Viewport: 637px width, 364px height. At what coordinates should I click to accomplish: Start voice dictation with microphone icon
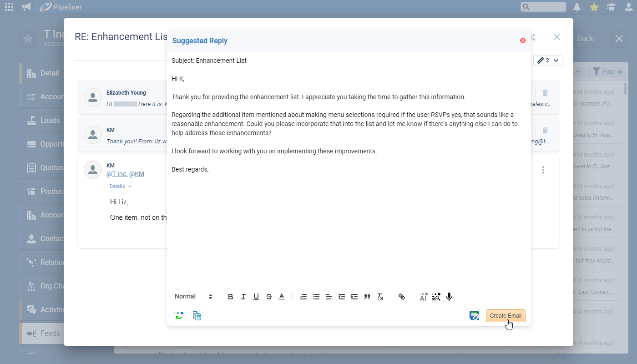click(x=449, y=297)
